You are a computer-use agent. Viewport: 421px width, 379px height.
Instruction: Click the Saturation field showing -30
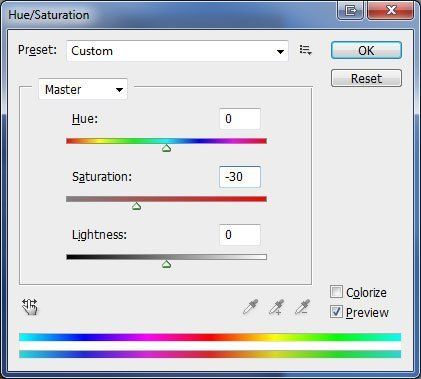[240, 177]
